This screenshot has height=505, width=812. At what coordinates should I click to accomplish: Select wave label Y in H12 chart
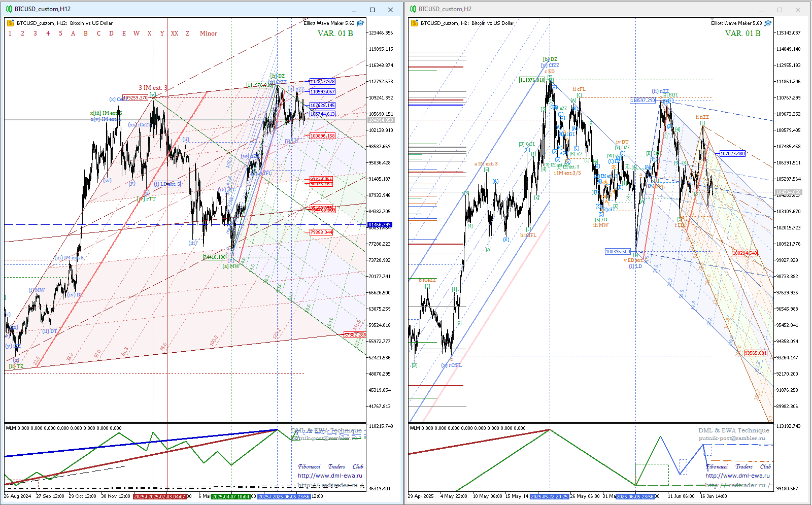point(162,33)
